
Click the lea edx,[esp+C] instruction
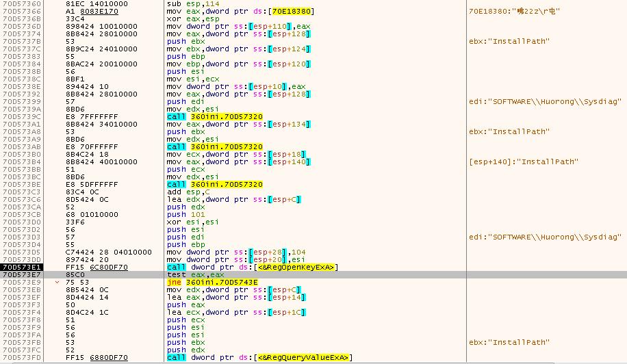[231, 199]
